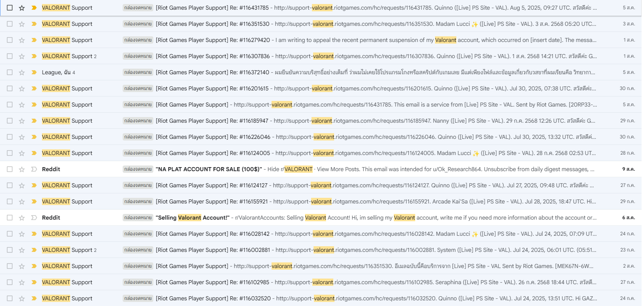644x306 pixels.
Task: Star the Arcade Kai'Sa ticket #116155921 email
Action: (x=22, y=201)
